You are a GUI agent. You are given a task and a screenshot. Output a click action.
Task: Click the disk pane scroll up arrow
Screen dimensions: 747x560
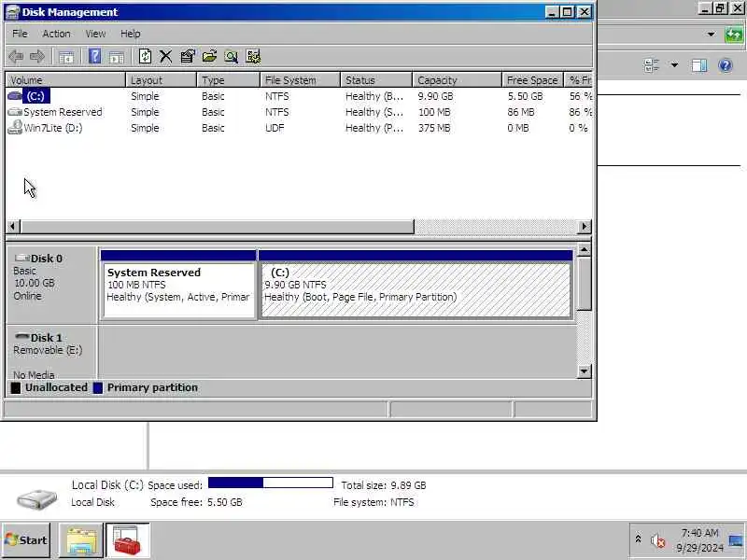585,250
